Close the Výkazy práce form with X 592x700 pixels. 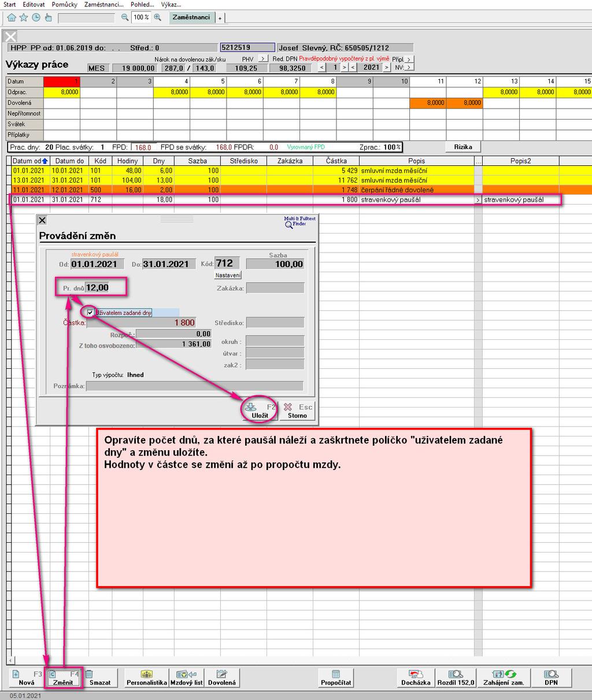click(x=10, y=37)
